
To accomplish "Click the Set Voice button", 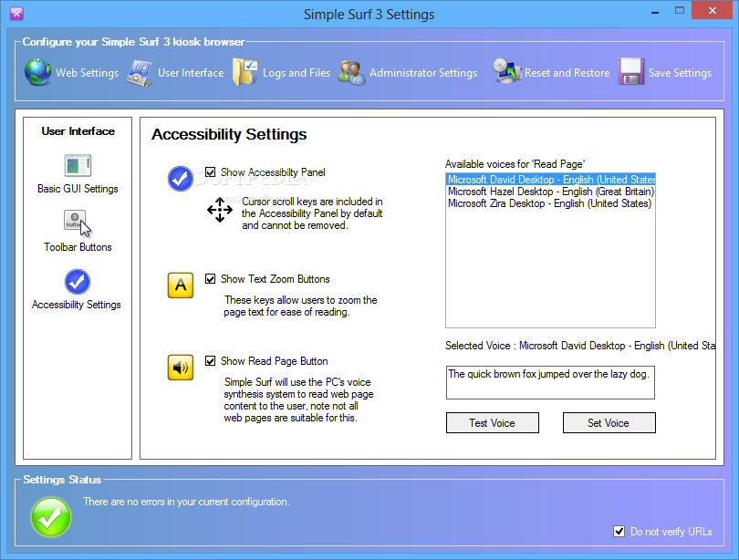I will (609, 423).
